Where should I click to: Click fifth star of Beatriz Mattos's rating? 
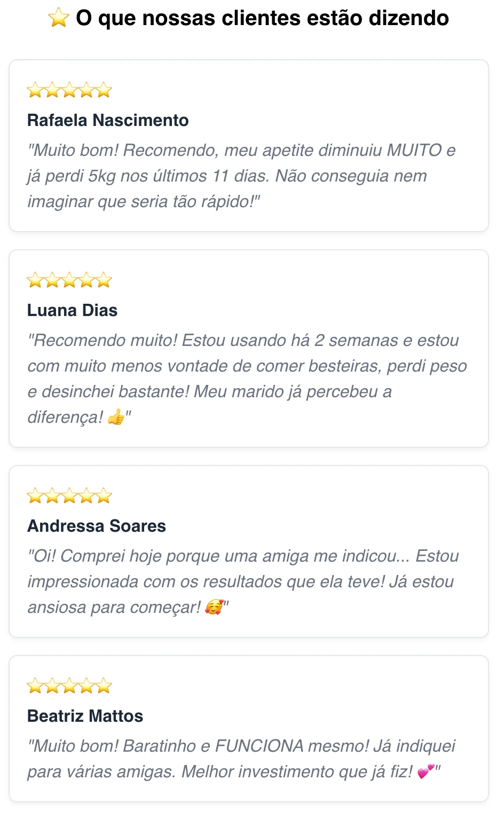click(104, 686)
